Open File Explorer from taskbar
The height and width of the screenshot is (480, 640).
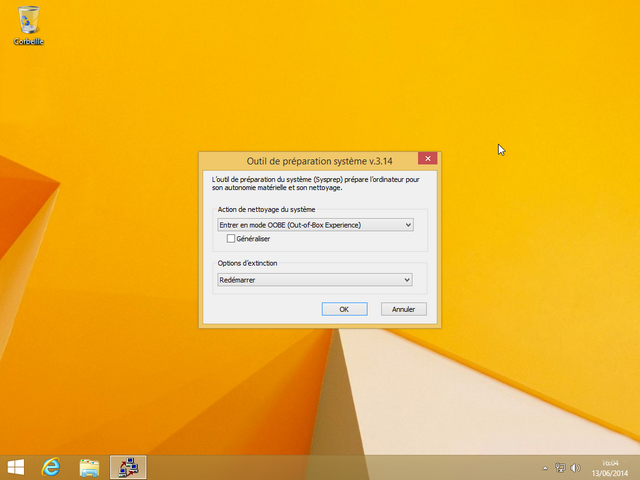point(89,467)
